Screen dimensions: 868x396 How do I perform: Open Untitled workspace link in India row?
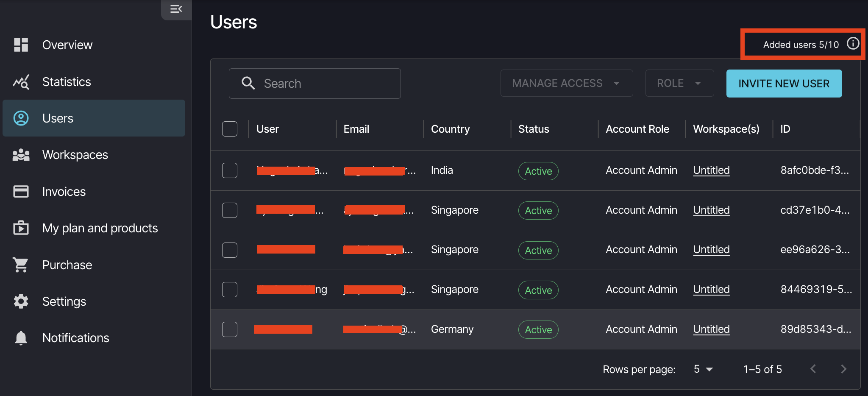[x=711, y=170]
